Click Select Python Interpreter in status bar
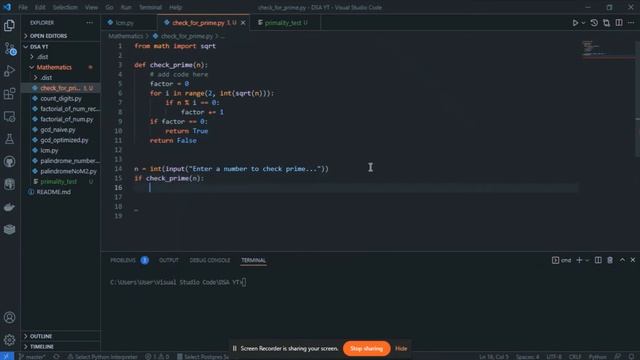Image resolution: width=640 pixels, height=360 pixels. coord(102,356)
